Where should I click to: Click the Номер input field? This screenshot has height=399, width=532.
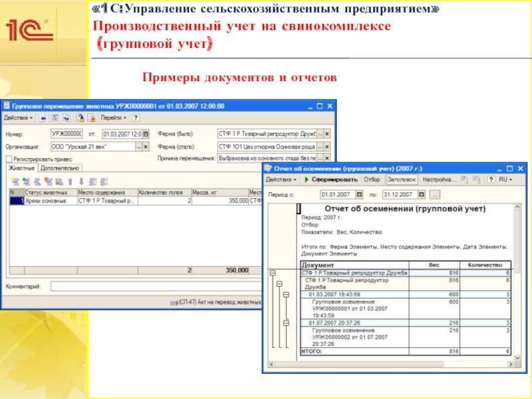tap(66, 134)
